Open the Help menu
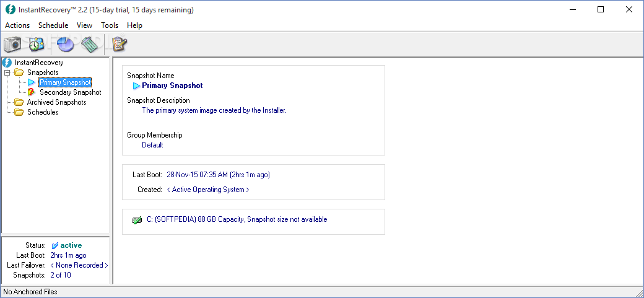The height and width of the screenshot is (298, 644). click(135, 25)
